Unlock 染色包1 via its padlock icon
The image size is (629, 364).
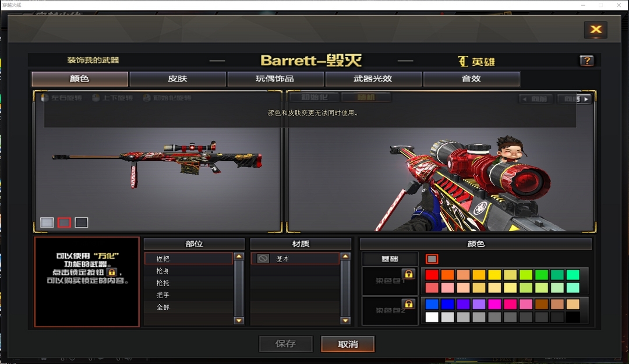tap(408, 274)
